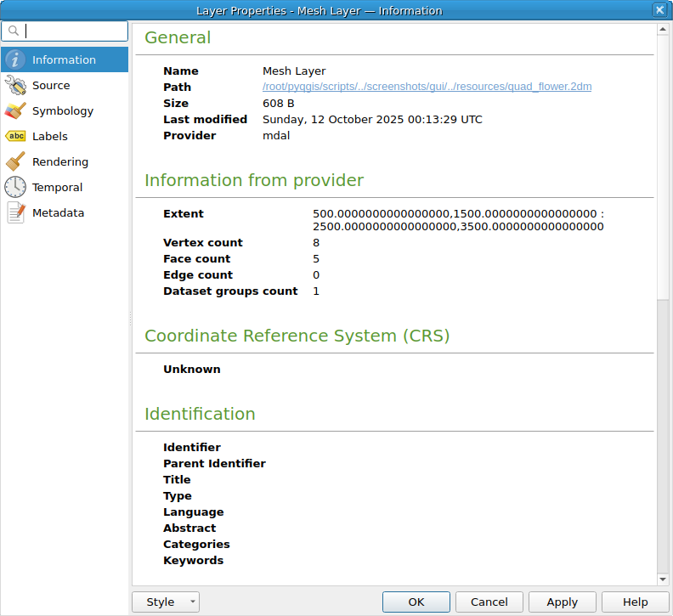Screen dimensions: 673x616
Task: Go to the Metadata tab label
Action: click(58, 212)
